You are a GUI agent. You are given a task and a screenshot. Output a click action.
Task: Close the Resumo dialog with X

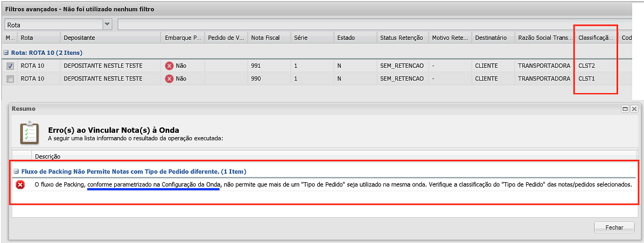(634, 109)
